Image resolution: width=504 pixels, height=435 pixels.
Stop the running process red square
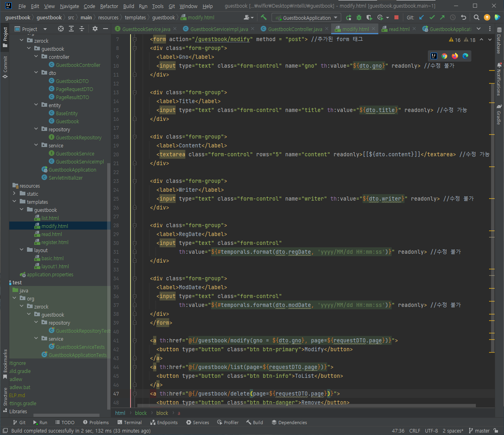point(396,17)
